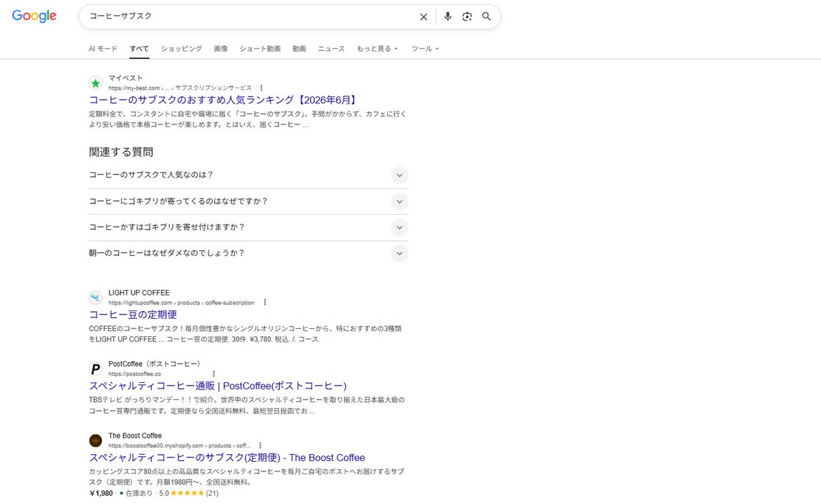The width and height of the screenshot is (821, 504).
Task: Click the lightupcoffee.com breadcrumb URL
Action: 181,303
